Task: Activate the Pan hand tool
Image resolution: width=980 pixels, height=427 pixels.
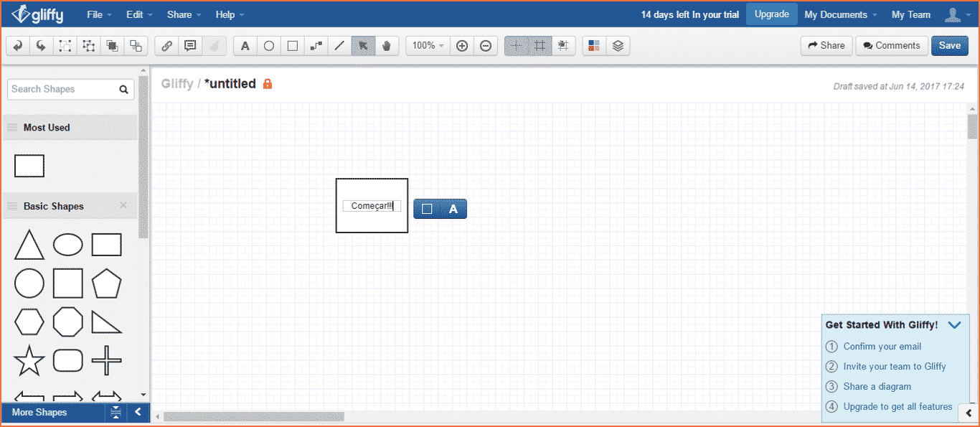Action: click(x=387, y=46)
